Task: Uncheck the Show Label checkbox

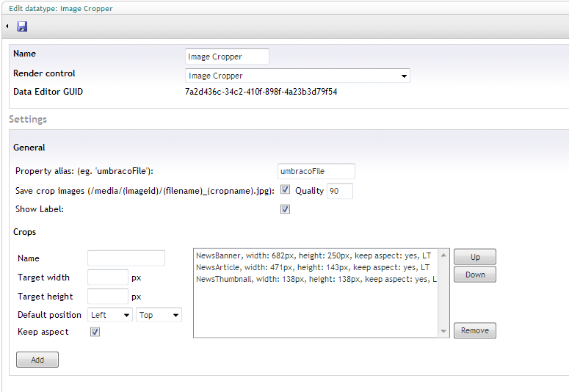Action: point(285,209)
